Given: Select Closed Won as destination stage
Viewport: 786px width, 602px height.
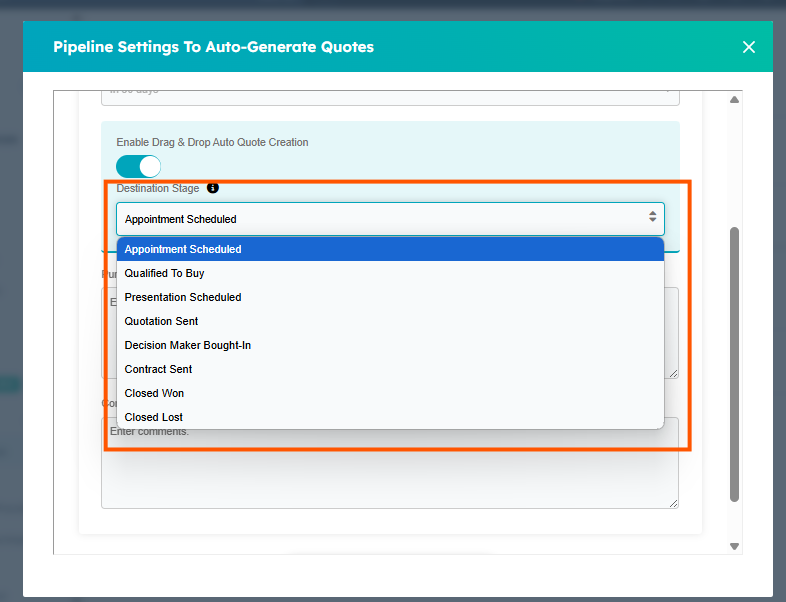Looking at the screenshot, I should 390,393.
